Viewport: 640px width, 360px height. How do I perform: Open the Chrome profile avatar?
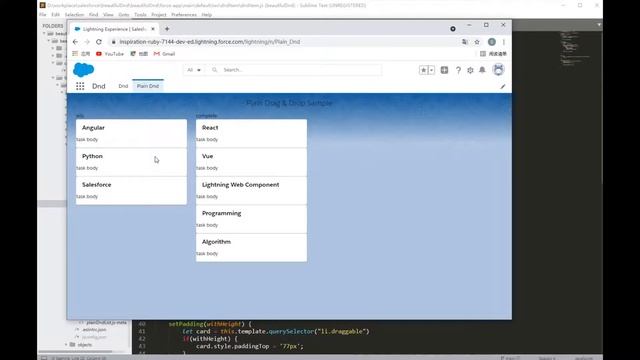[492, 42]
